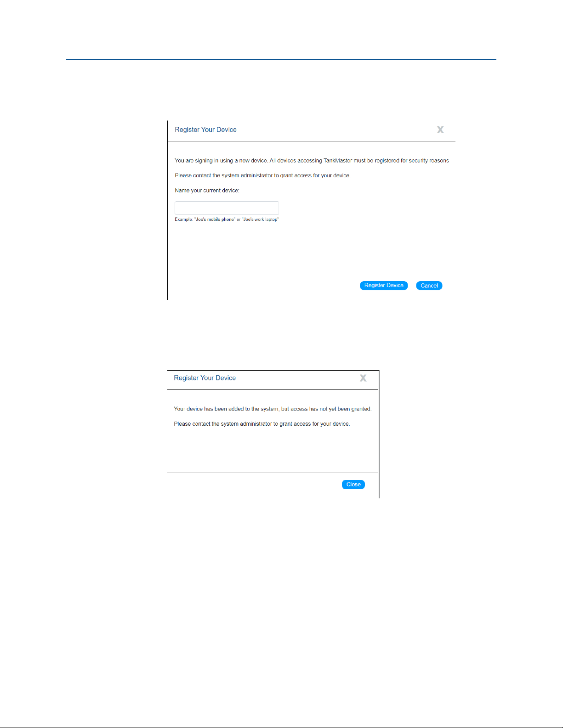
Task: Focus the device name text field
Action: [x=227, y=208]
